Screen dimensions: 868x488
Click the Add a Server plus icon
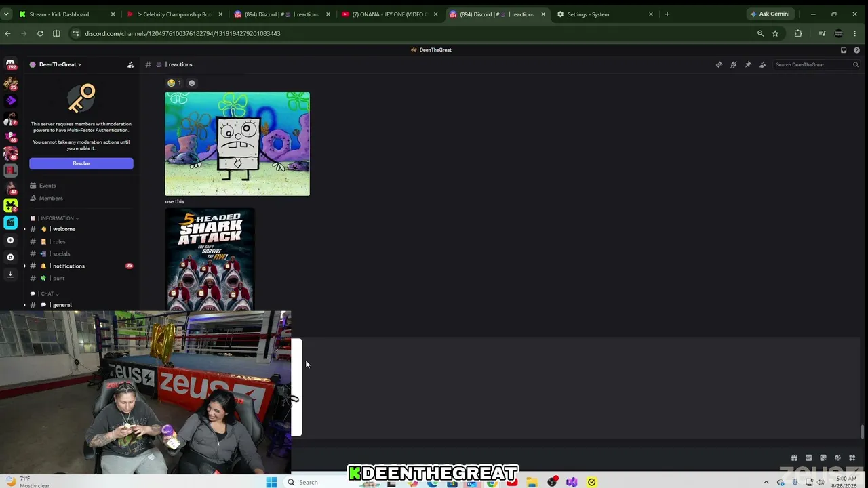tap(10, 240)
